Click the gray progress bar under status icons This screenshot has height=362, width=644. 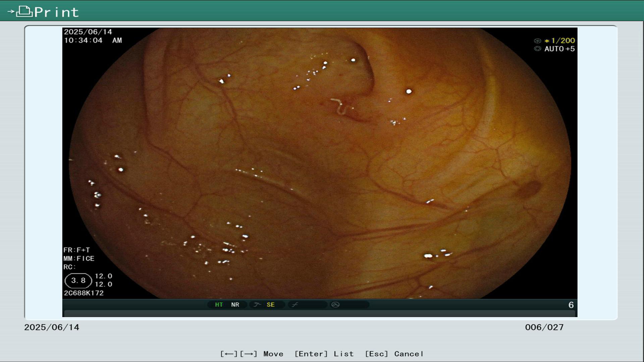click(x=319, y=313)
